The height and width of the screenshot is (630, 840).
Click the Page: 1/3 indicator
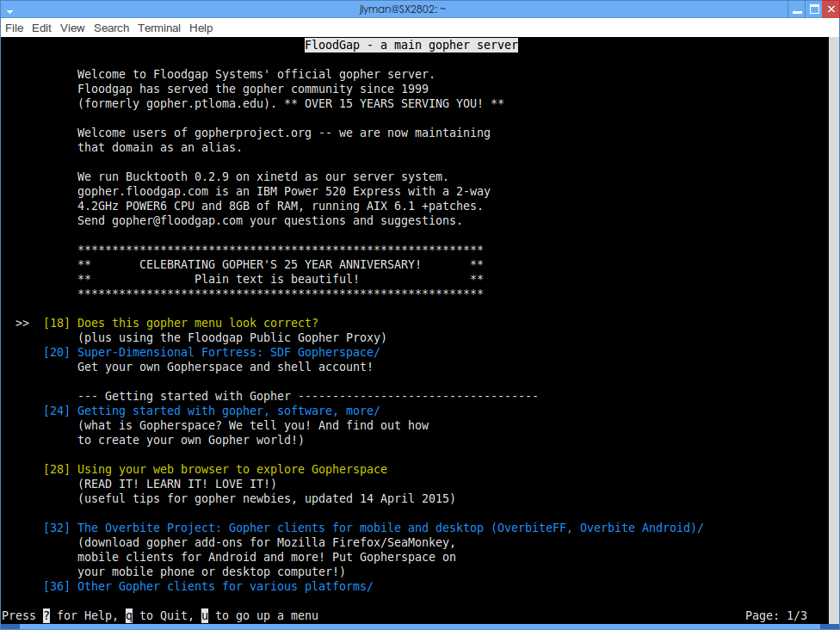pyautogui.click(x=775, y=615)
